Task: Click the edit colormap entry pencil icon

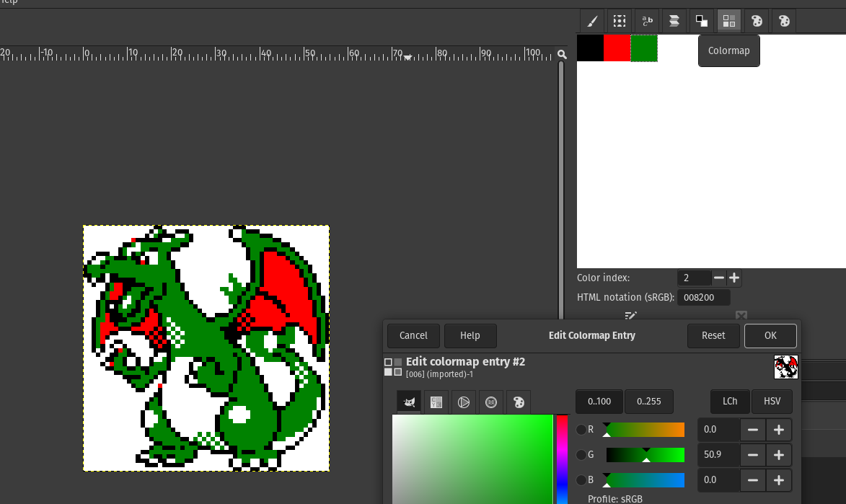Action: point(631,315)
